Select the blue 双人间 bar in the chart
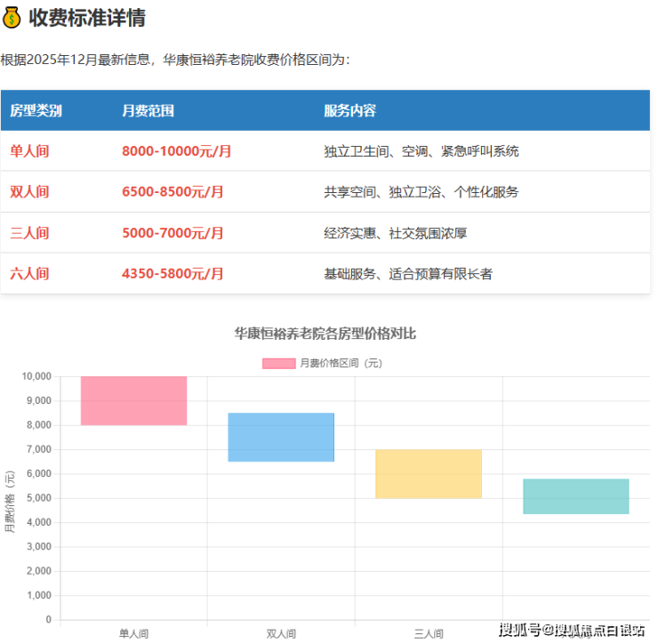 [281, 437]
